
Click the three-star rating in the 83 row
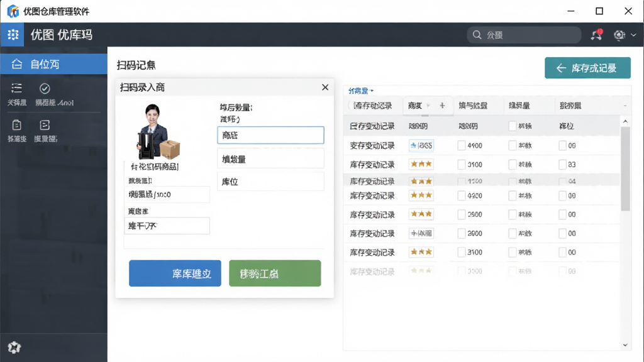click(421, 164)
